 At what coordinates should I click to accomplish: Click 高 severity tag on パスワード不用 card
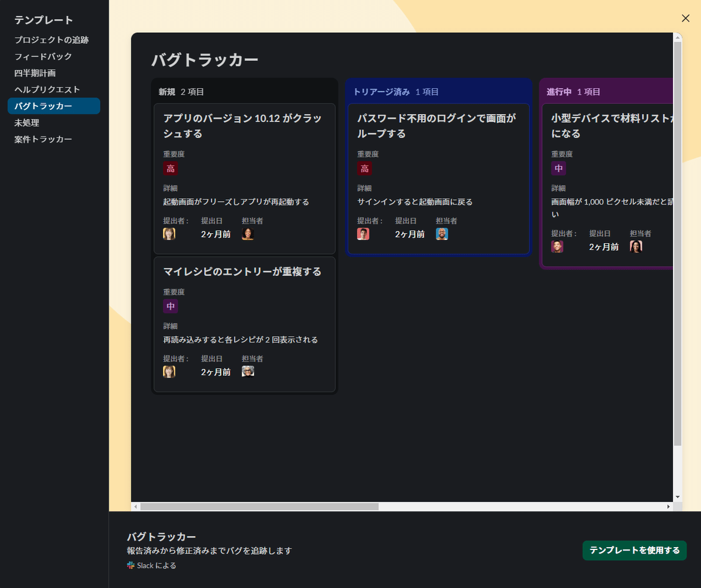[x=365, y=168]
